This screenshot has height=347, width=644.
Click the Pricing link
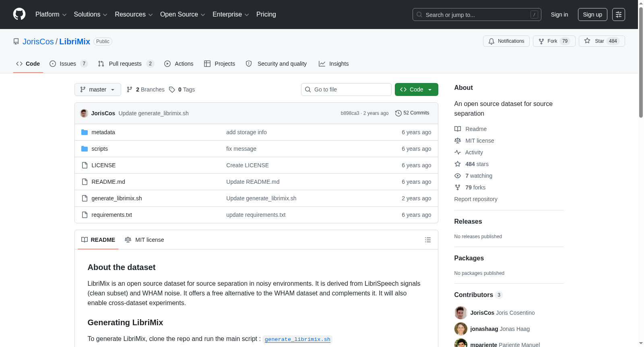point(266,15)
